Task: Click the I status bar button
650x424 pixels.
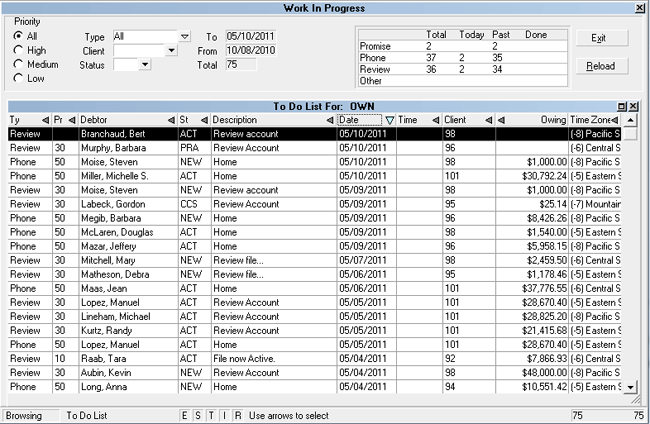Action: pyautogui.click(x=224, y=415)
